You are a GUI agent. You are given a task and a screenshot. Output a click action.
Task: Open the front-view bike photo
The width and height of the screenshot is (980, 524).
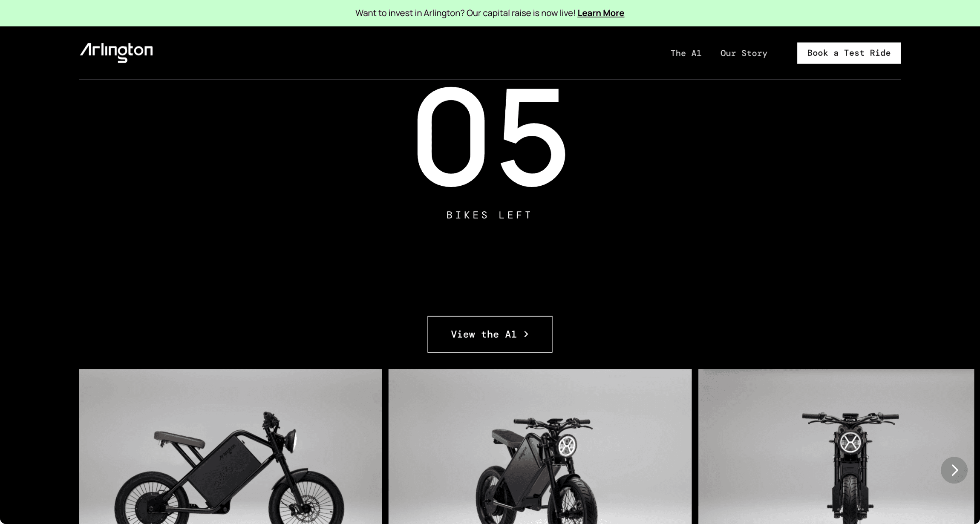(836, 446)
